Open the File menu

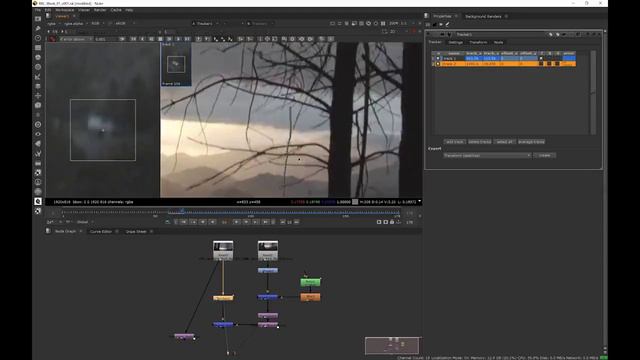(x=38, y=10)
